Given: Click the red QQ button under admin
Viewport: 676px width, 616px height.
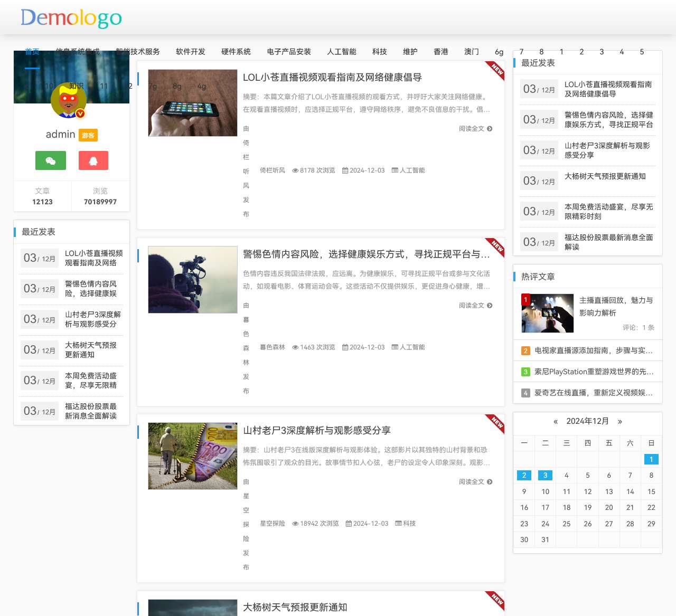Looking at the screenshot, I should [x=93, y=160].
